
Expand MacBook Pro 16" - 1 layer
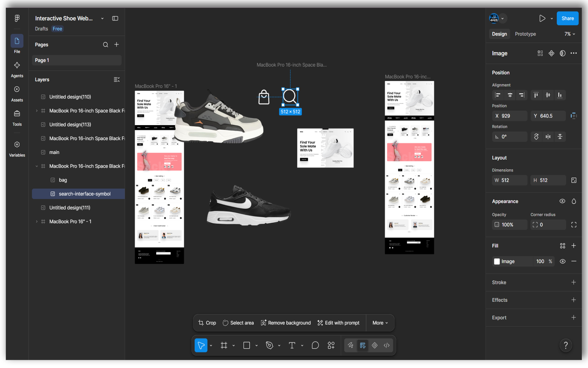(x=36, y=222)
